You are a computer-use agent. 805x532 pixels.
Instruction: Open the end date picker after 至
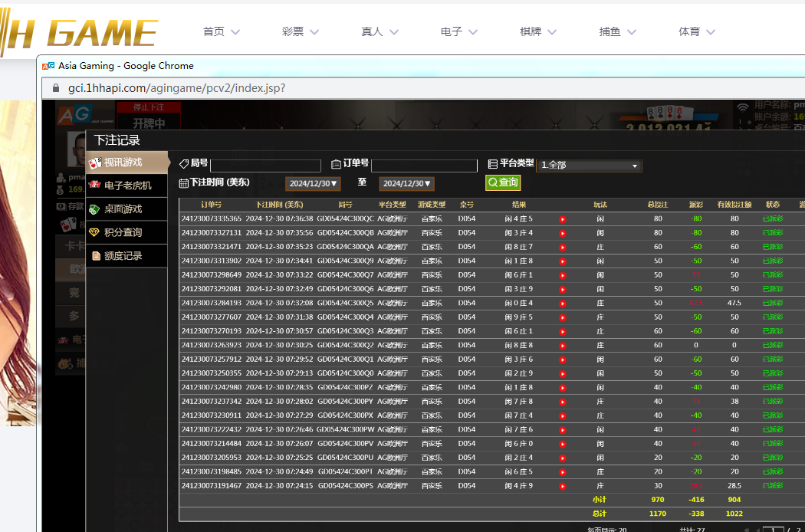coord(406,184)
